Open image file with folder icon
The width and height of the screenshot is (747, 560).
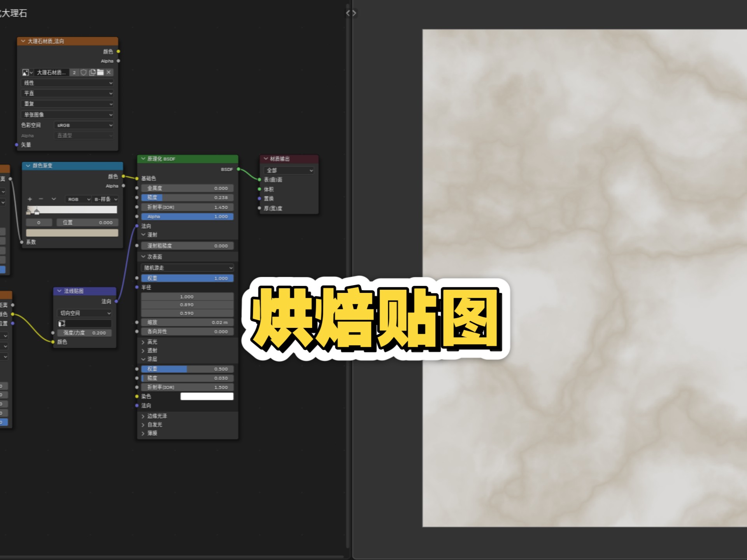(100, 72)
